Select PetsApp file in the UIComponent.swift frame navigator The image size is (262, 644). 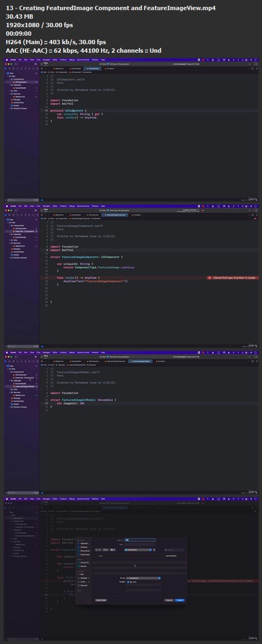[x=17, y=100]
